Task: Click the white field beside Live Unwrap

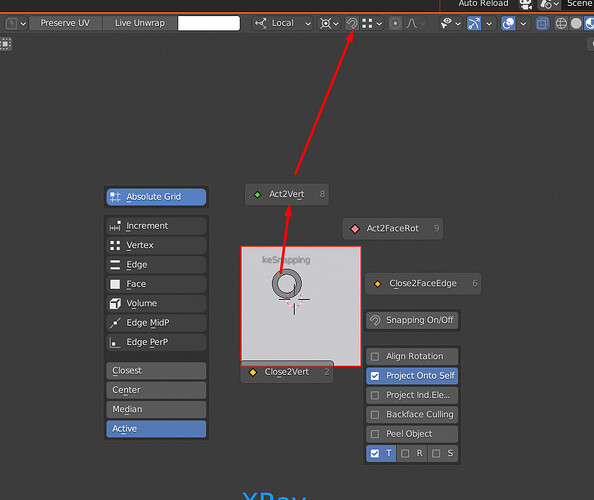Action: click(x=209, y=23)
